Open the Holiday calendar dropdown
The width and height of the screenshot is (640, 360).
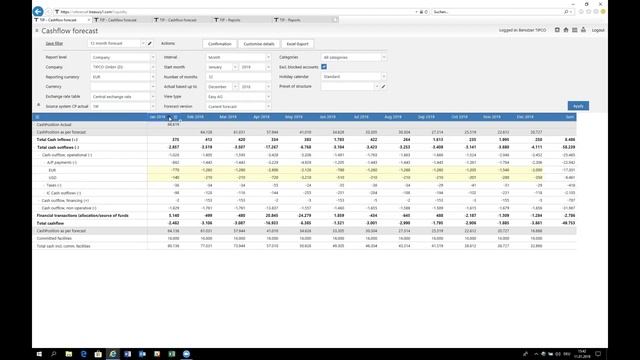[353, 77]
